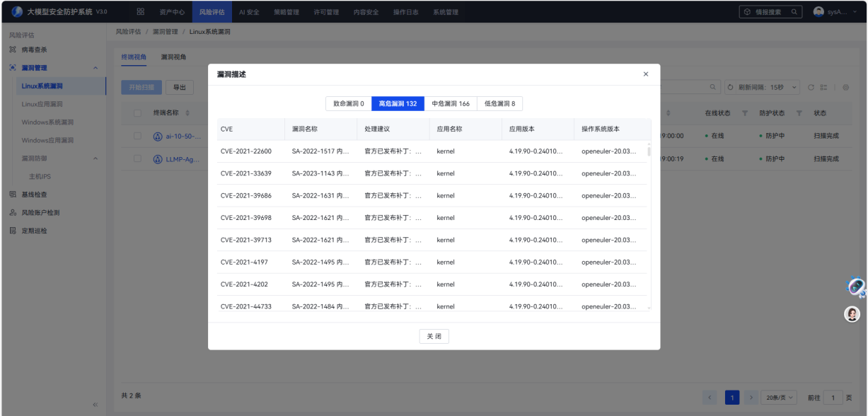Switch to the 中危漏洞 166 tab
Image resolution: width=868 pixels, height=416 pixels.
click(x=451, y=104)
